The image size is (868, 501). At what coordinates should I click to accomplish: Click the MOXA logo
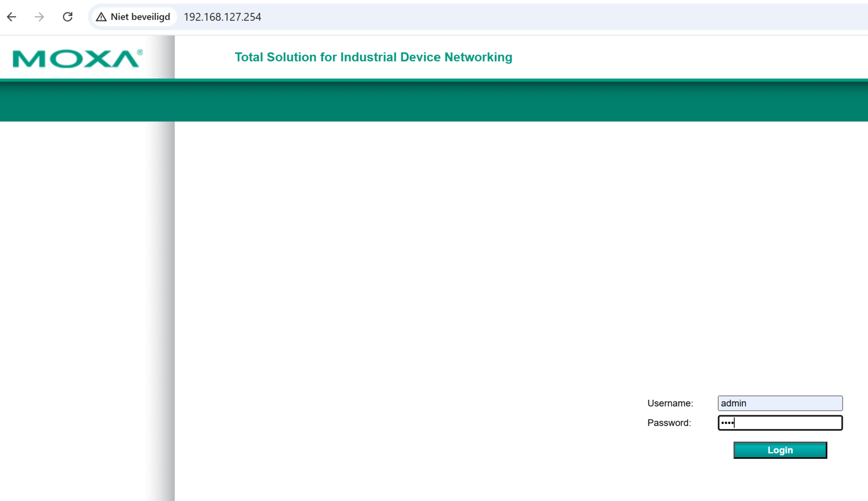coord(75,59)
